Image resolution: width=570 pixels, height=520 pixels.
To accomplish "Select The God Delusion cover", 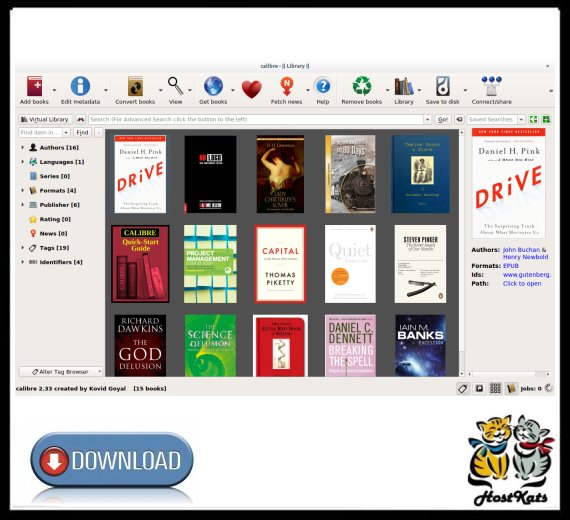I will tap(140, 345).
